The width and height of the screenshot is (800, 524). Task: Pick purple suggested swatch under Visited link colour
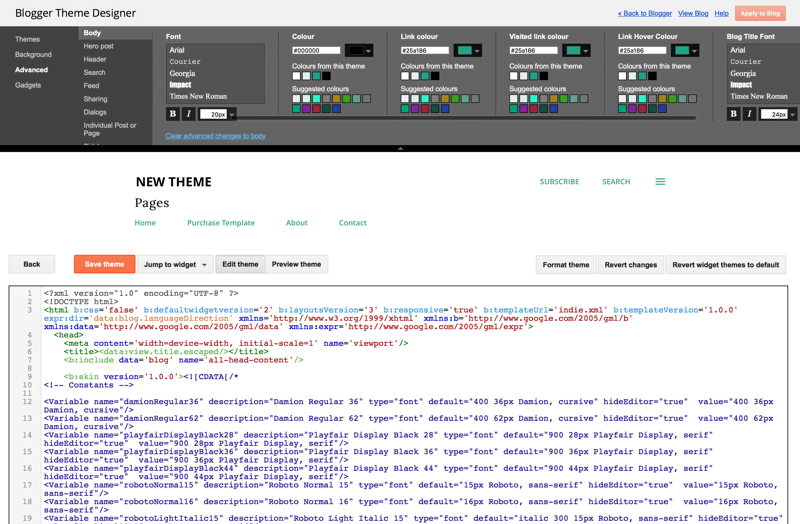tap(523, 109)
